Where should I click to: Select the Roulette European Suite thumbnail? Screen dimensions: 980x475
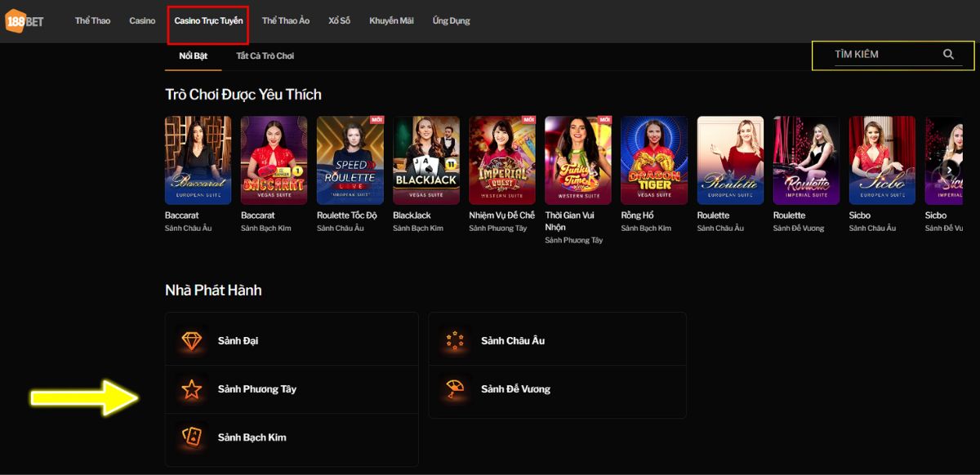click(730, 160)
